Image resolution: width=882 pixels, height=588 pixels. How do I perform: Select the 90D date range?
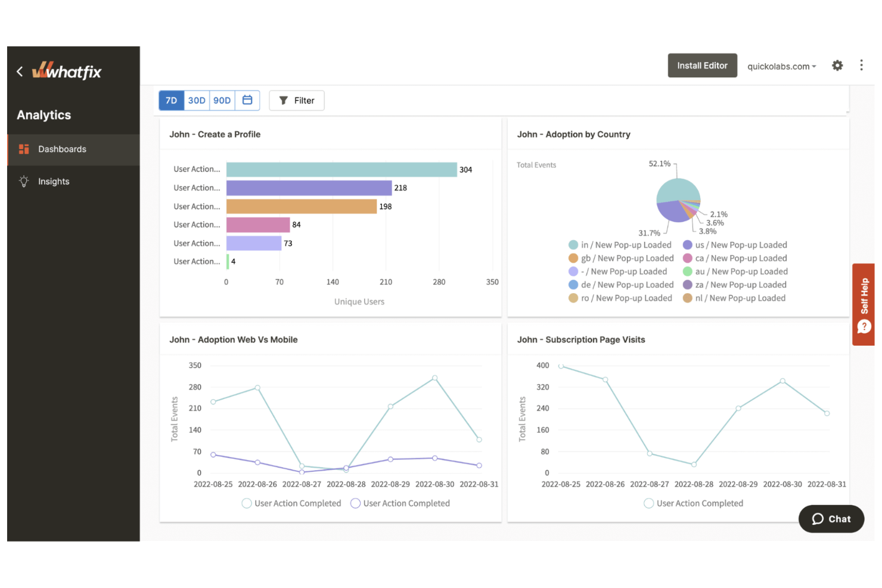(x=222, y=100)
